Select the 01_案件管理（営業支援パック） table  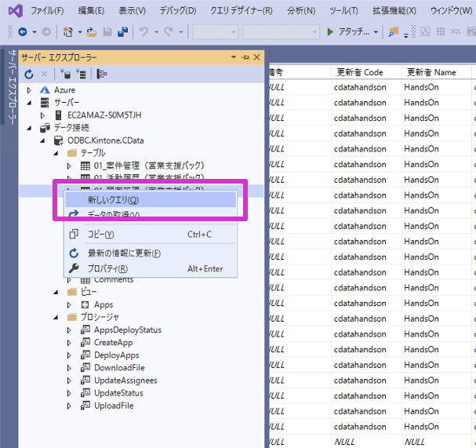point(149,166)
